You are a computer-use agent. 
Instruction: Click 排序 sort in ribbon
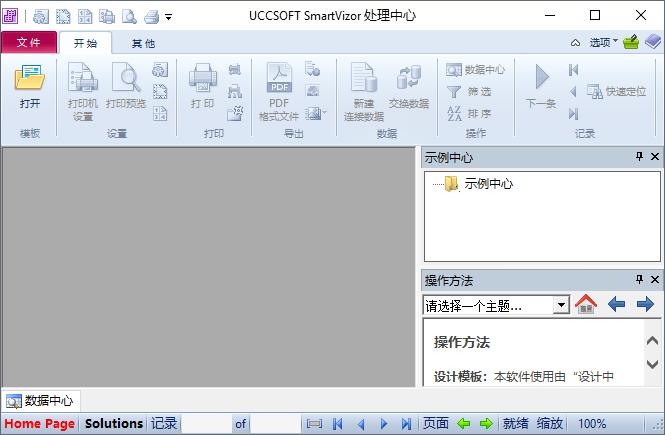click(469, 114)
